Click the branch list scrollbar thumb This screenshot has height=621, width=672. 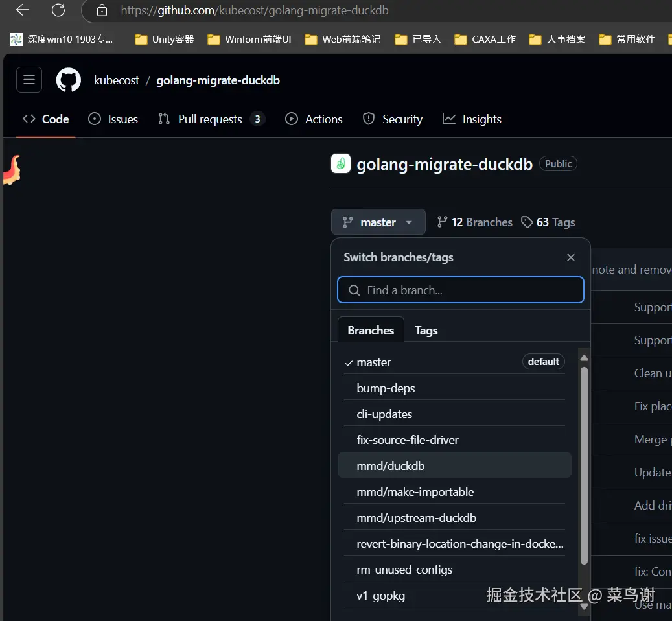(584, 465)
